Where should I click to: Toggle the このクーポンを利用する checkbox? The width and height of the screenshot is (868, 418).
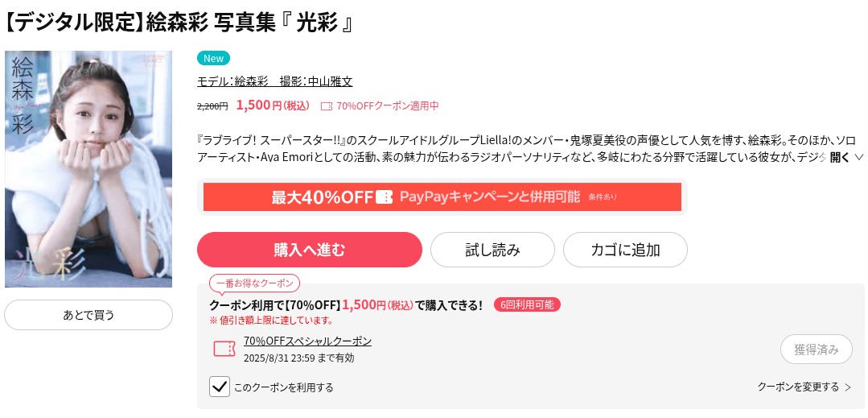pyautogui.click(x=220, y=387)
